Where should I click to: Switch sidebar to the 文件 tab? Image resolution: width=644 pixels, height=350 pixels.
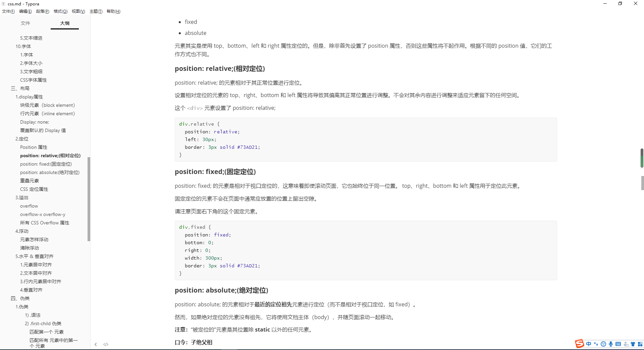point(25,23)
